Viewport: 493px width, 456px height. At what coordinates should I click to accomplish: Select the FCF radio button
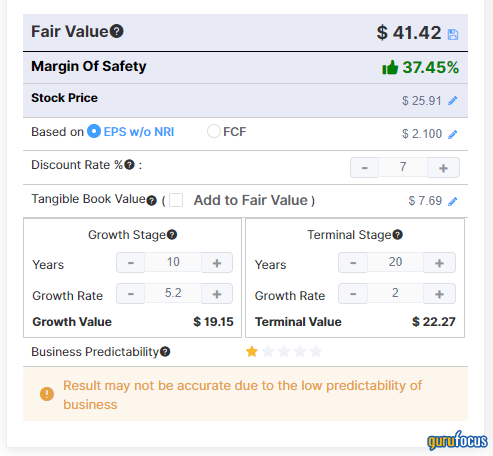coord(214,131)
